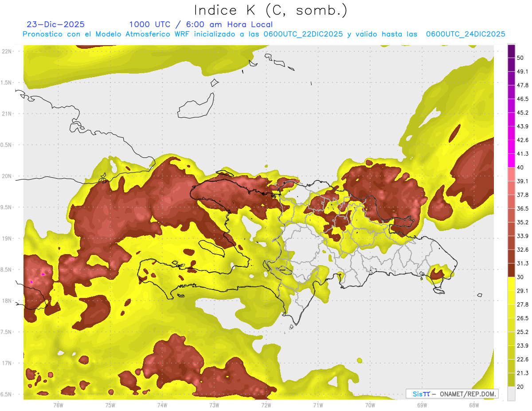Click the legend value '31.3'

tap(522, 263)
